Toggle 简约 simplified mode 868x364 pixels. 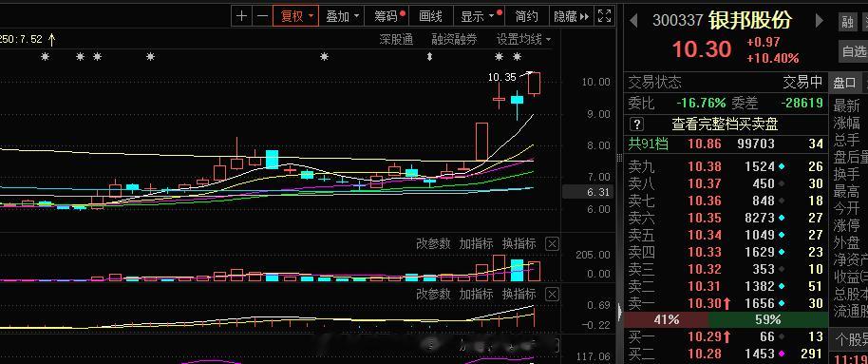tap(526, 16)
